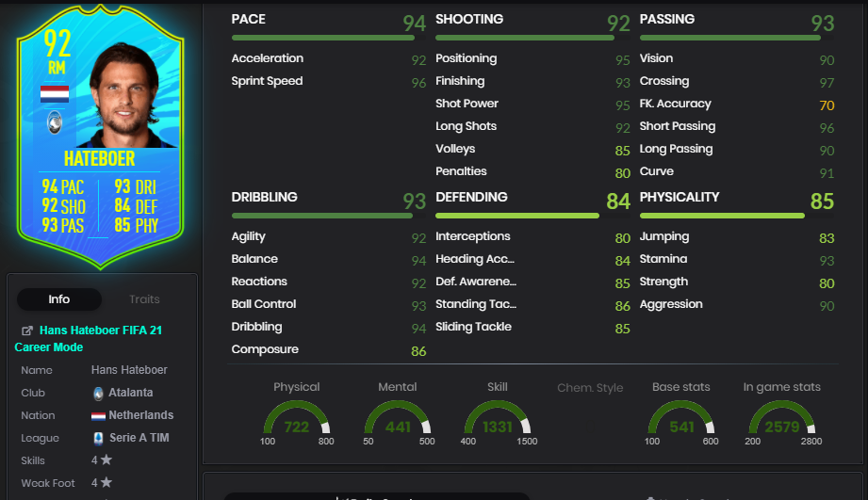Click the Netherlands flag in Nation row

point(99,416)
